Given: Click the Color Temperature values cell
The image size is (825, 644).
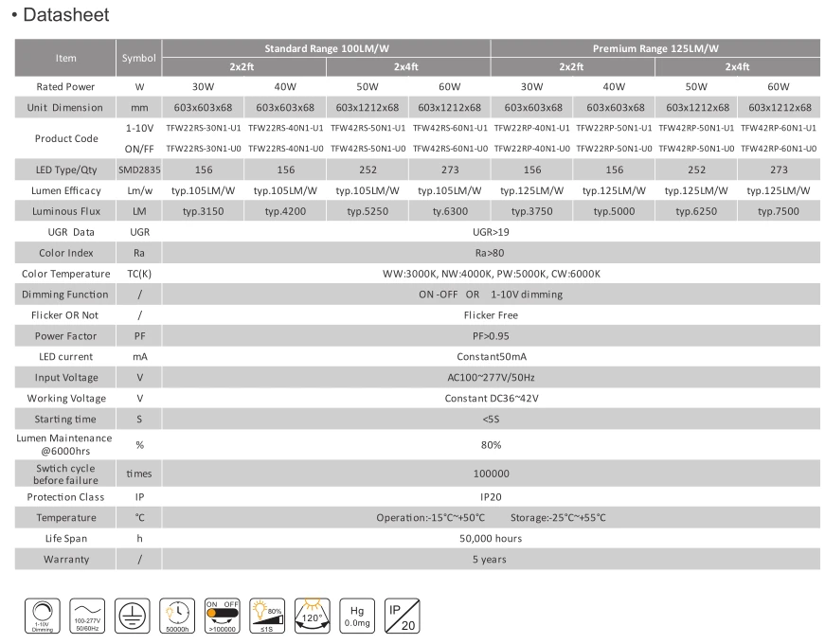Looking at the screenshot, I should click(491, 274).
